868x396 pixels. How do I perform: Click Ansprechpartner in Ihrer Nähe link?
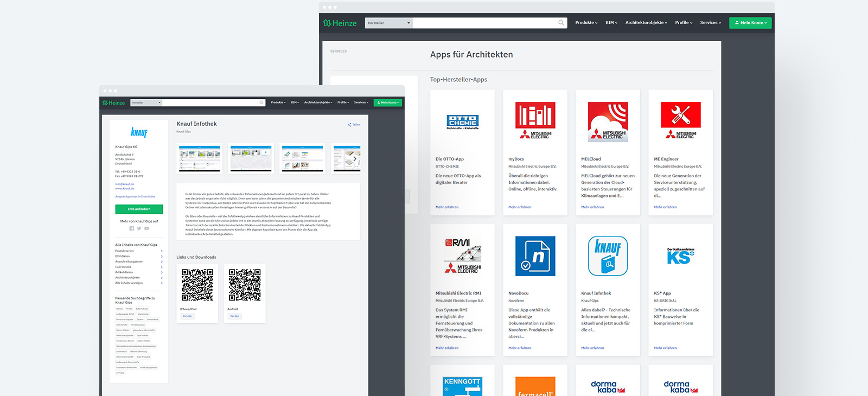pos(135,197)
